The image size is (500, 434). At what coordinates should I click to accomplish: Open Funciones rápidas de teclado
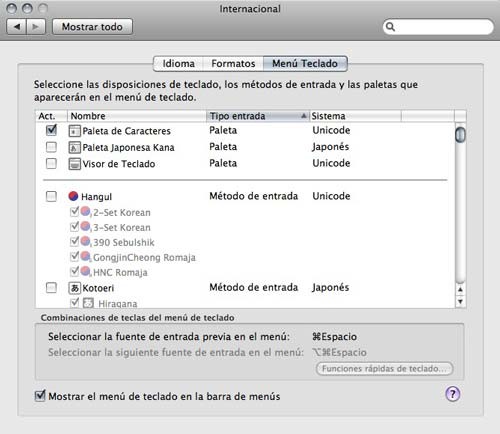tap(384, 369)
